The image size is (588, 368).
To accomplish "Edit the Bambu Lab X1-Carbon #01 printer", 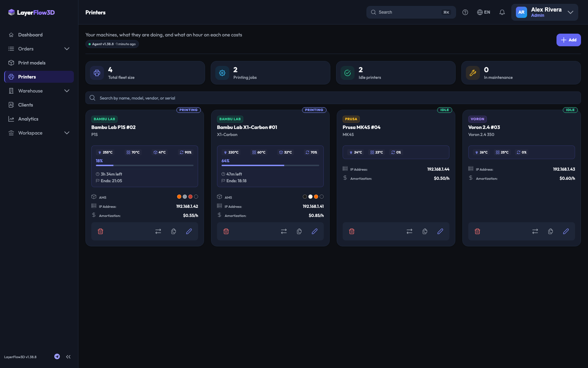I will [315, 231].
